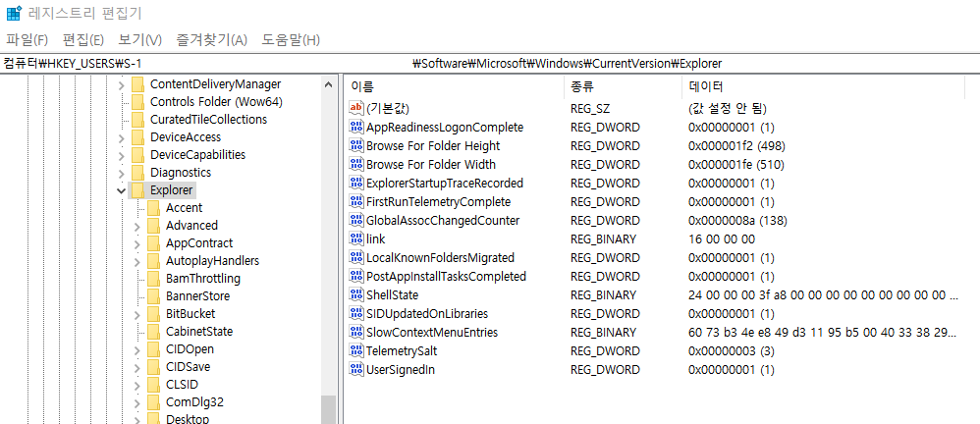Click the FirstRunTelemetryComplete value icon
980x424 pixels.
[x=355, y=202]
